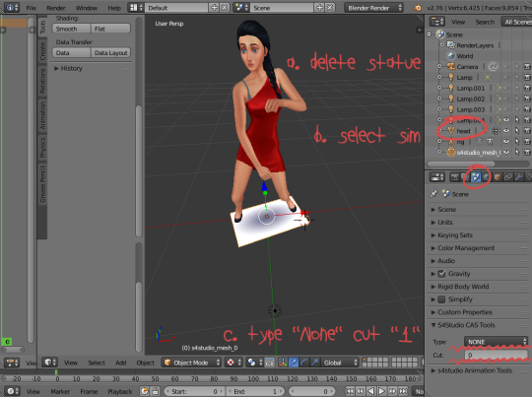The image size is (532, 397).
Task: Toggle renderability camera icon for Camera row
Action: [527, 67]
